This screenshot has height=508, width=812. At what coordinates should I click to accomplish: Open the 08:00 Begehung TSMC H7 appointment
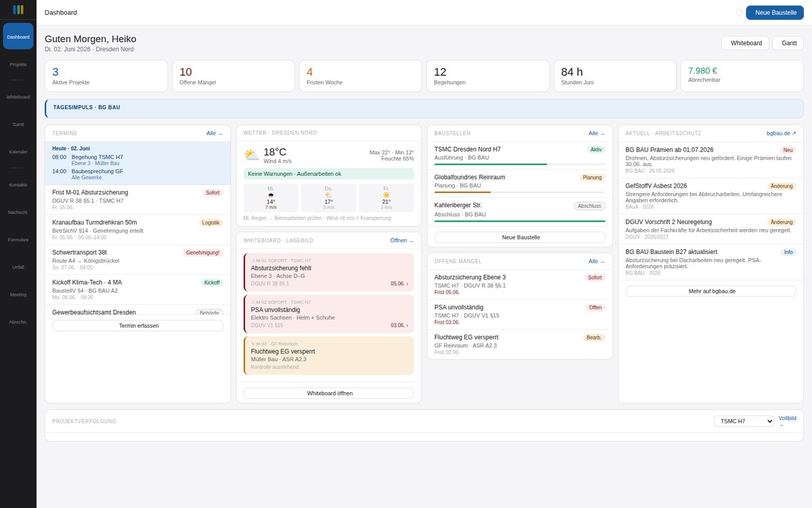tap(138, 160)
